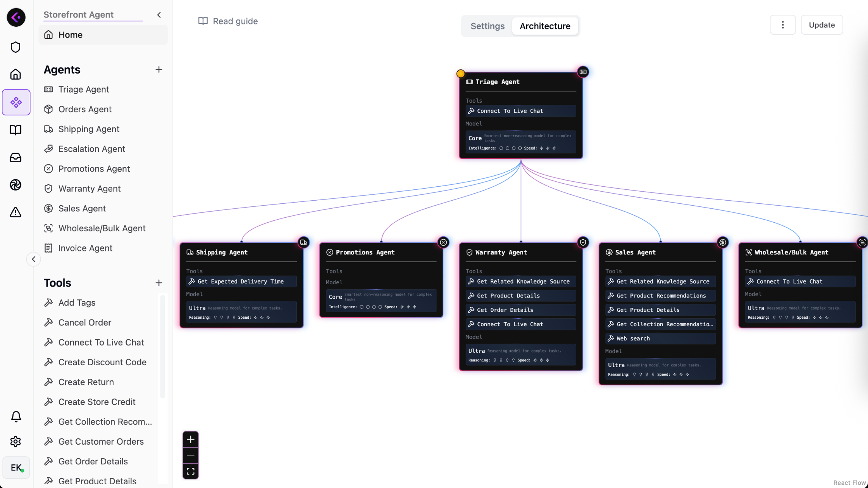The image size is (868, 488).
Task: Open the inbox icon in left rail
Action: click(x=15, y=158)
